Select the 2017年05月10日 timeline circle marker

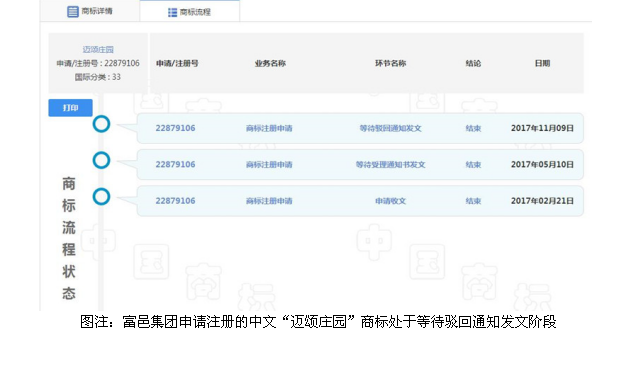coord(101,160)
